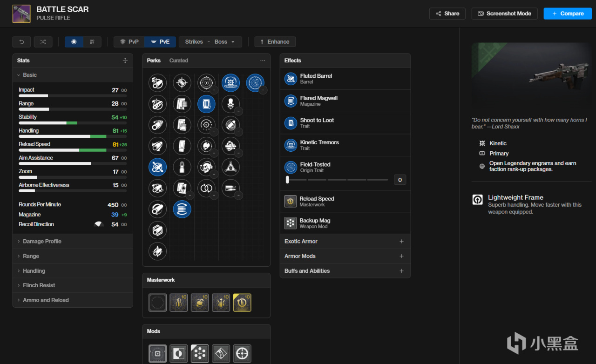Viewport: 596px width, 364px height.
Task: Choose the Field-Tested origin perk in Perks grid
Action: point(255,83)
